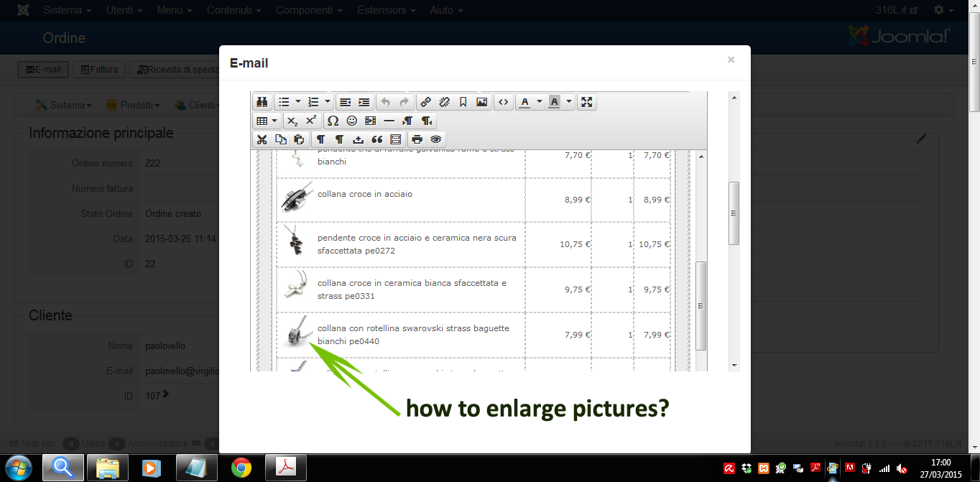This screenshot has width=980, height=482.
Task: Cut selection with the scissors icon
Action: (262, 139)
